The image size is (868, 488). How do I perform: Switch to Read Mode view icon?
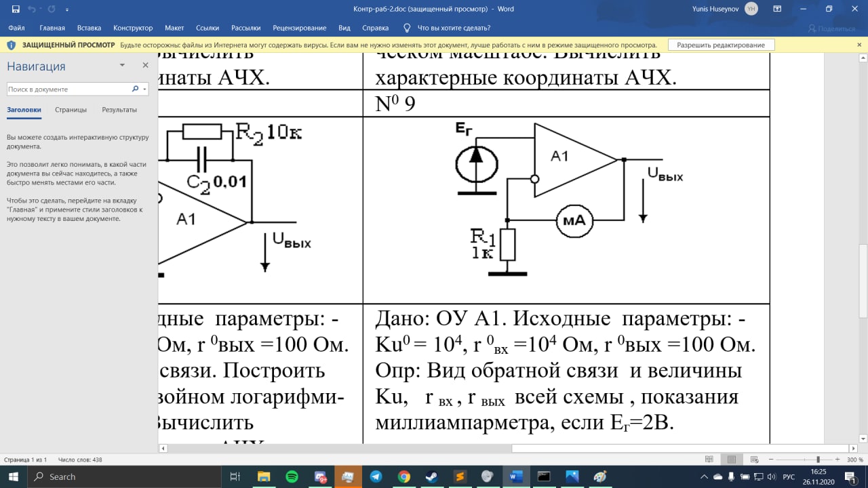click(709, 460)
